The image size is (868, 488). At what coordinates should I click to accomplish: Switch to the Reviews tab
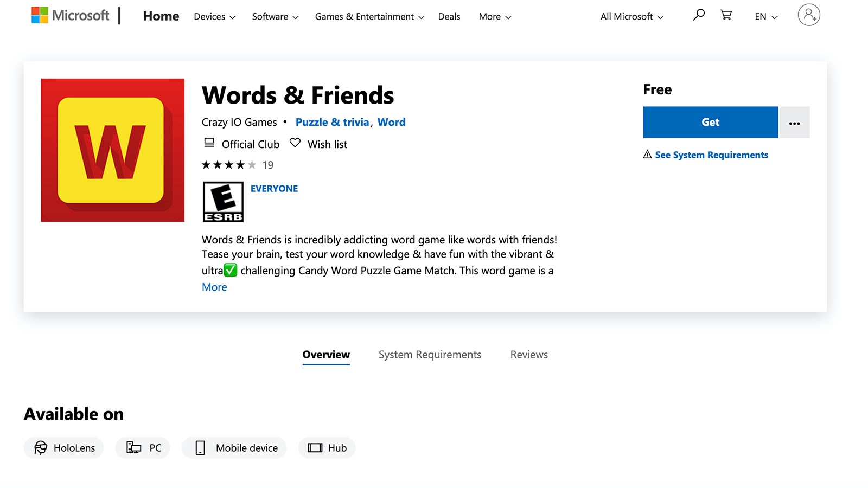[x=528, y=354]
